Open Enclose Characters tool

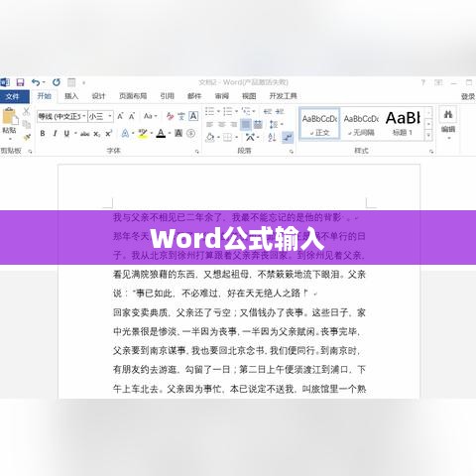(190, 133)
